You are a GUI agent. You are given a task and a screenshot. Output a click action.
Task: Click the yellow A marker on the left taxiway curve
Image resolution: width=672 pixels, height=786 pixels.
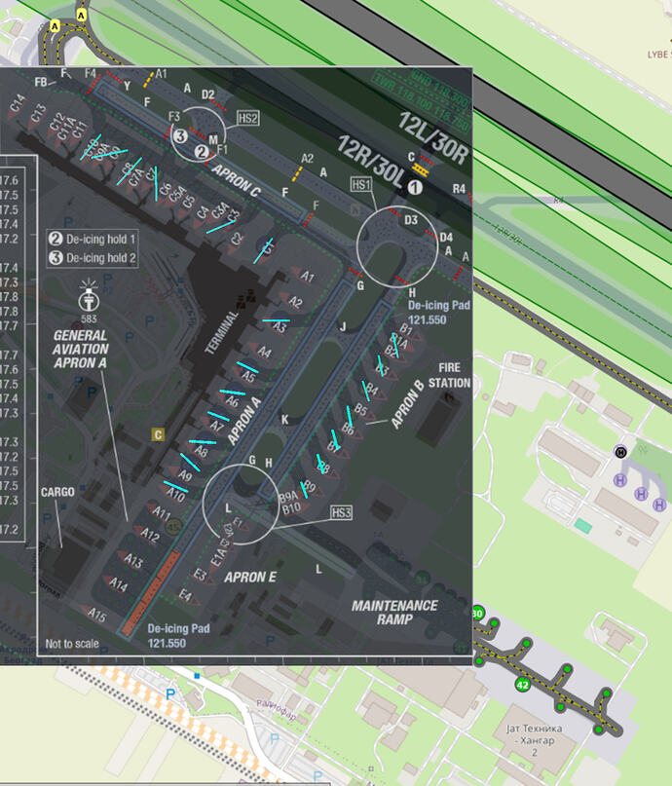click(x=55, y=25)
